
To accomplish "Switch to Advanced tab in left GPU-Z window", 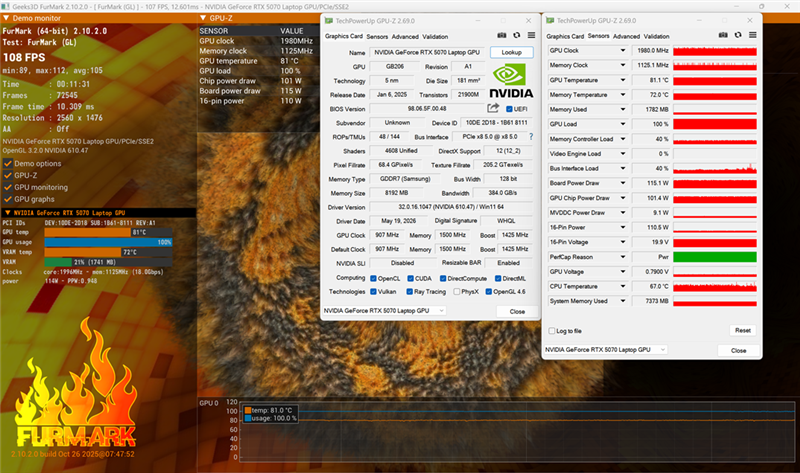I will pos(405,37).
